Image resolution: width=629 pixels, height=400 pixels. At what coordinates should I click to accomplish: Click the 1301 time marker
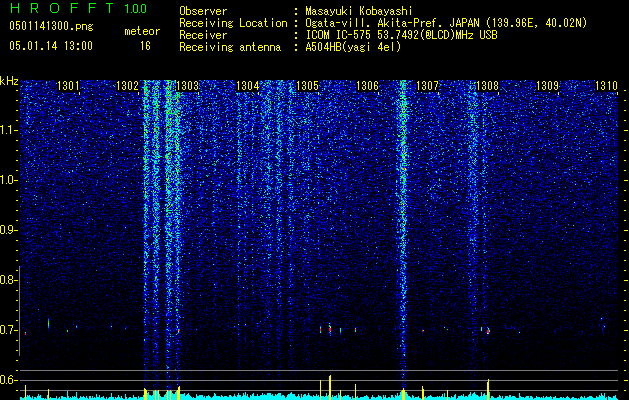tap(68, 86)
